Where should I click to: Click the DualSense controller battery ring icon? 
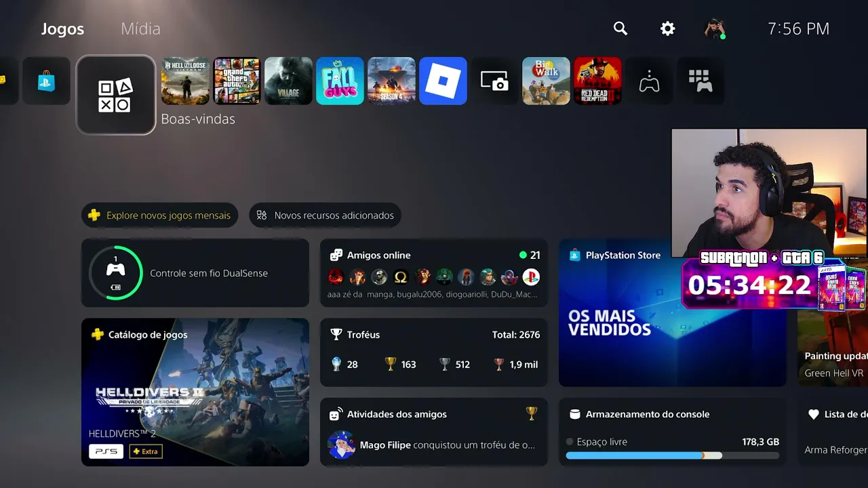click(116, 272)
